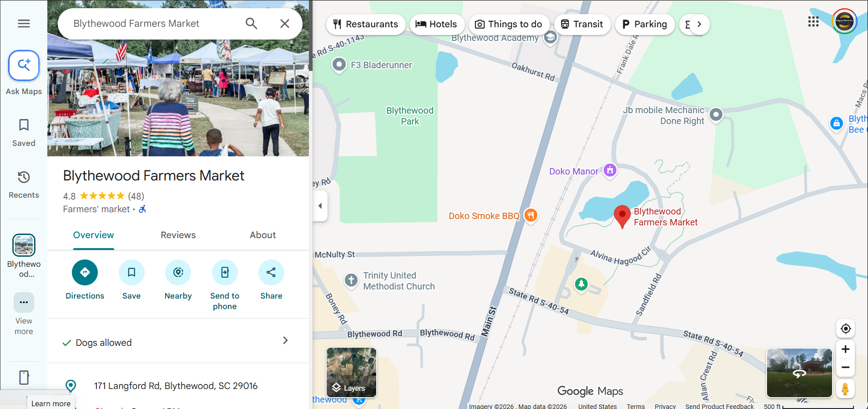Viewport: 868px width, 409px height.
Task: Filter map by Transit
Action: point(582,24)
